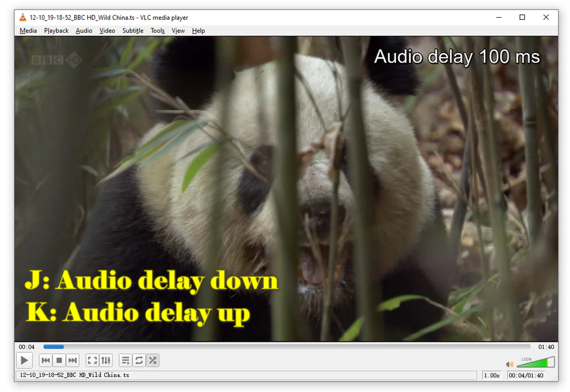Turn on random playback
570x392 pixels.
(x=152, y=360)
